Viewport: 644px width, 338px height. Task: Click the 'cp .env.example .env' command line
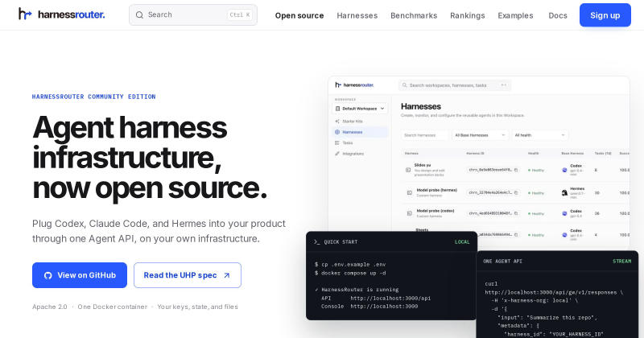(x=350, y=264)
